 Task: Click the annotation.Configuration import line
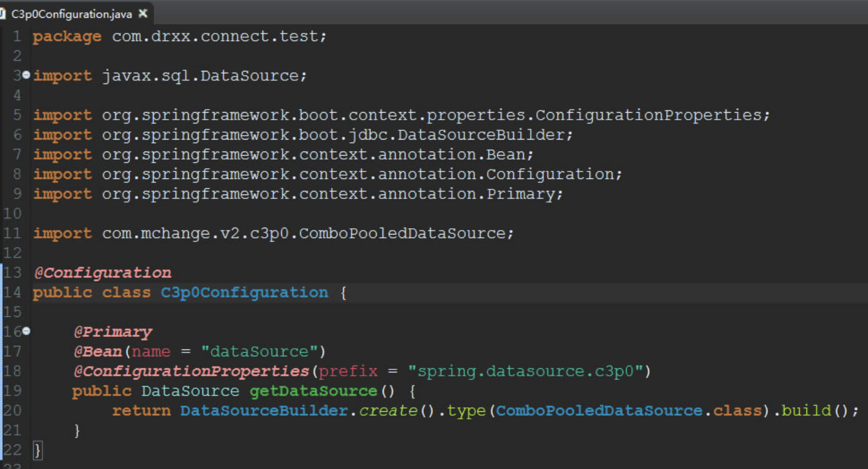pos(328,174)
